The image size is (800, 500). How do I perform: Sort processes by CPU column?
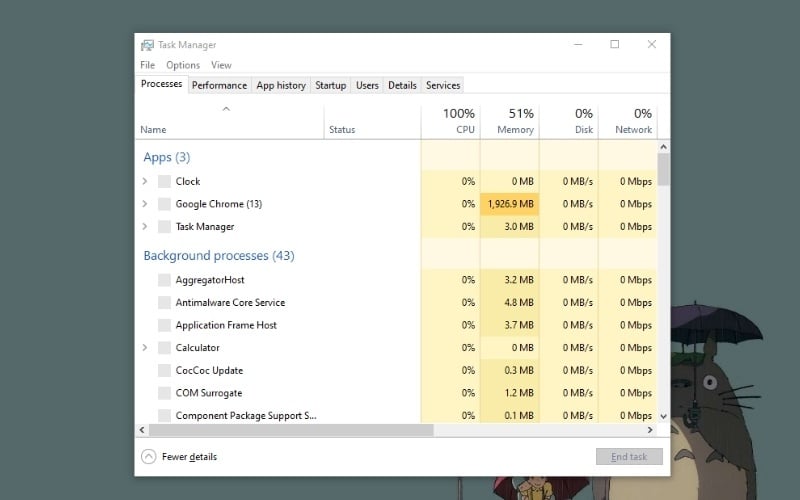451,122
